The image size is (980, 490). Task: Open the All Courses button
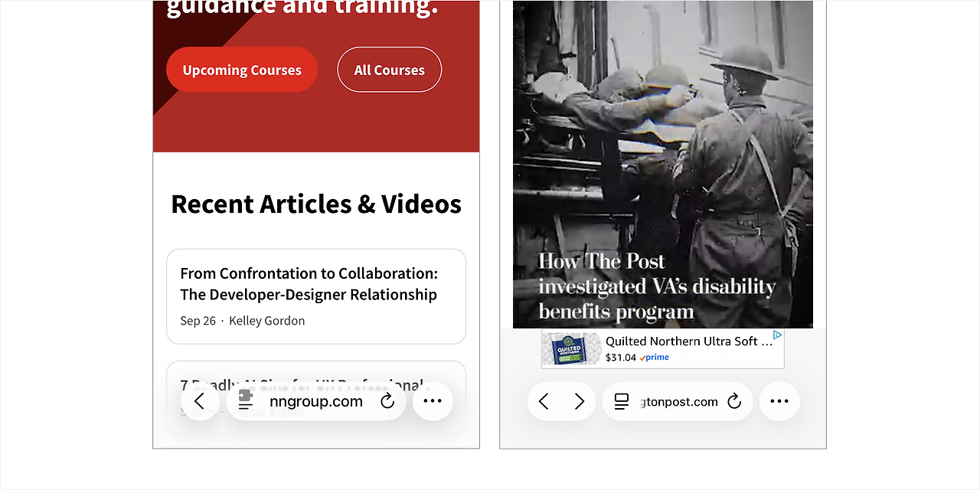point(390,70)
